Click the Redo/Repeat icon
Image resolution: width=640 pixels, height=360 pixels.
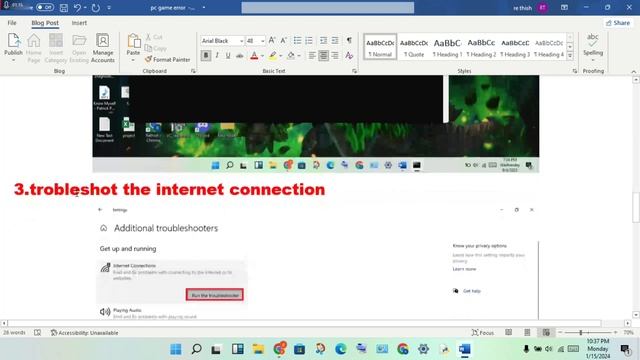[96, 7]
